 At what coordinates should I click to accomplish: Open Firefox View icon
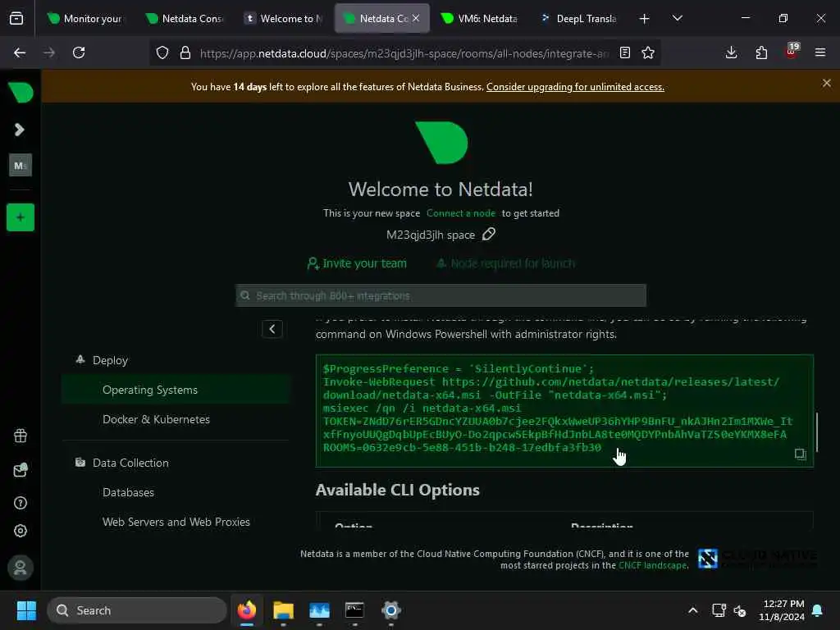click(16, 19)
